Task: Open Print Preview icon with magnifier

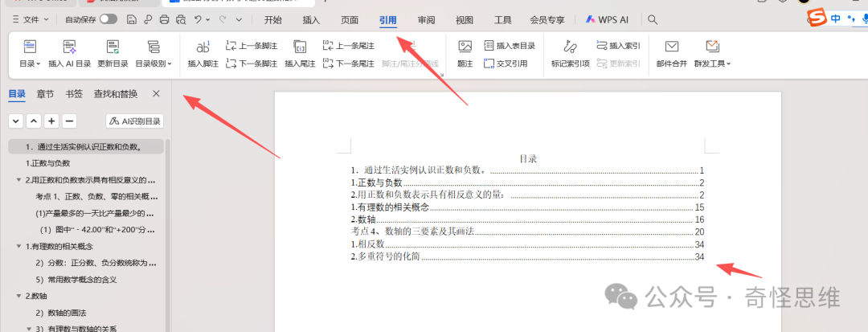Action: pyautogui.click(x=181, y=20)
